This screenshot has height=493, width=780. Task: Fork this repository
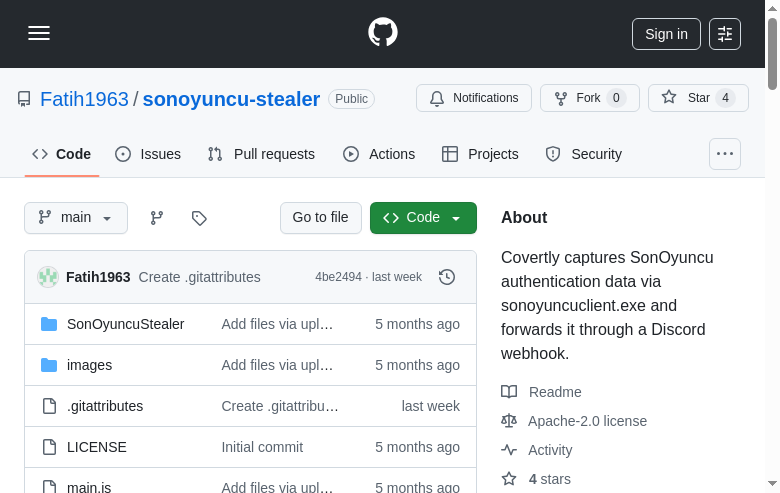pos(589,98)
